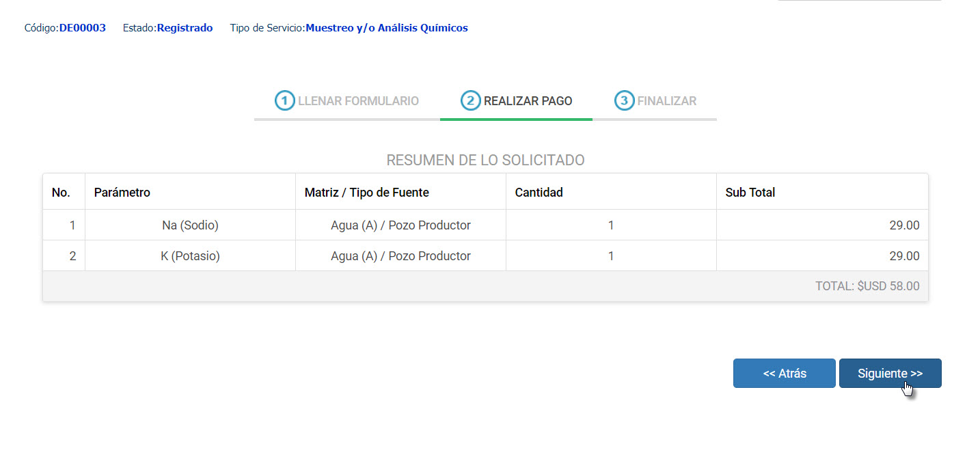
Task: Click the matrix cell in the K (Potasio) row
Action: [x=400, y=256]
